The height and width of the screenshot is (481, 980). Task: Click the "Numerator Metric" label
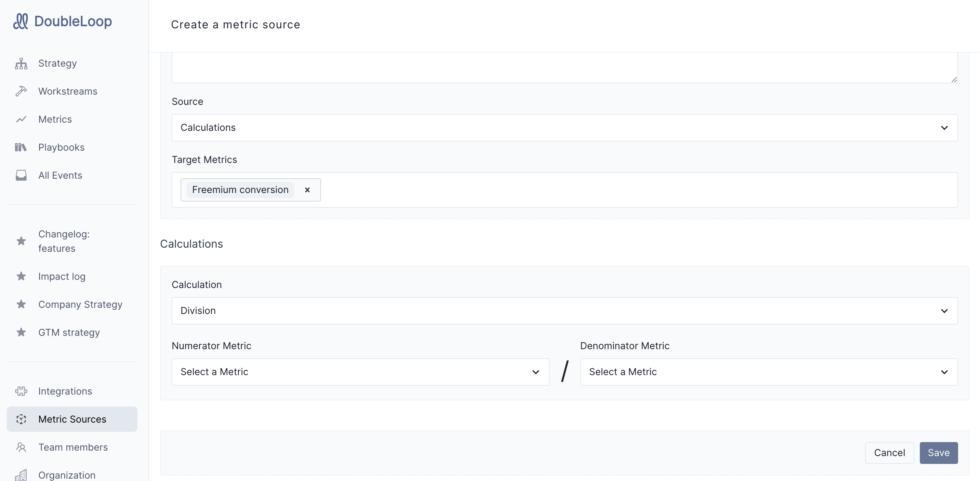[212, 346]
